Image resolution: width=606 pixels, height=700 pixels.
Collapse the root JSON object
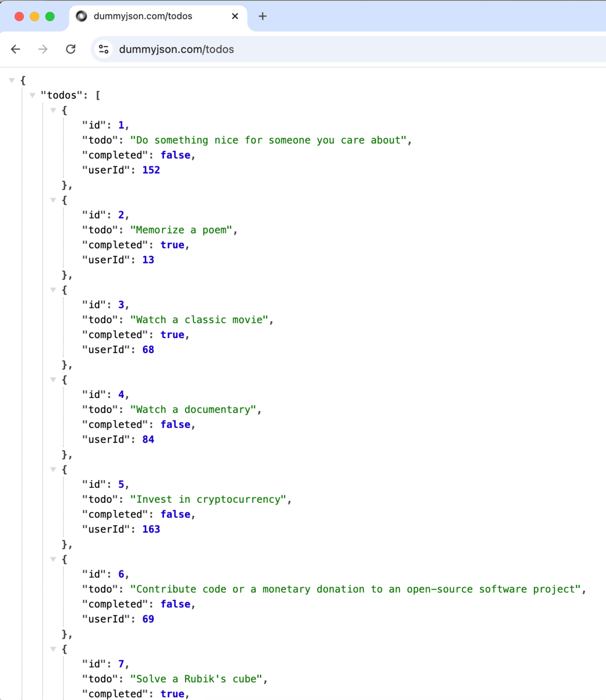tap(11, 80)
